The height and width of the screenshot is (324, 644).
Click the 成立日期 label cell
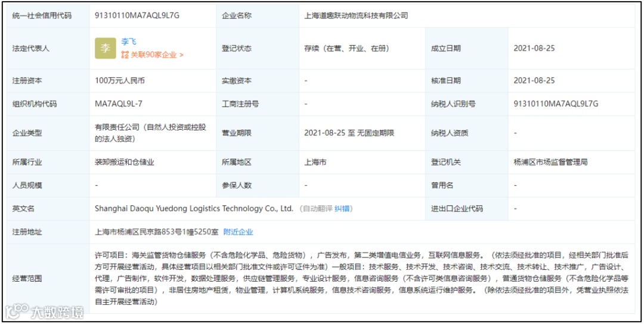(x=467, y=48)
